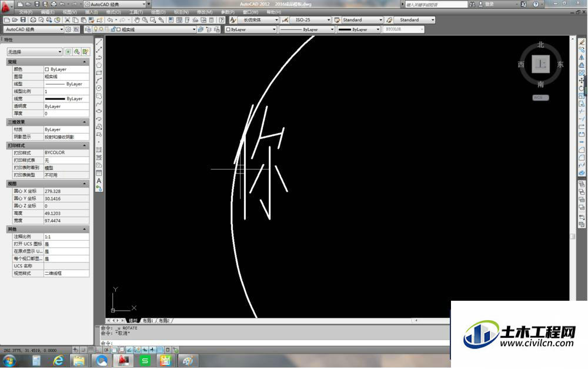This screenshot has width=588, height=369.
Task: Toggle Quick Properties in status bar
Action: [168, 350]
